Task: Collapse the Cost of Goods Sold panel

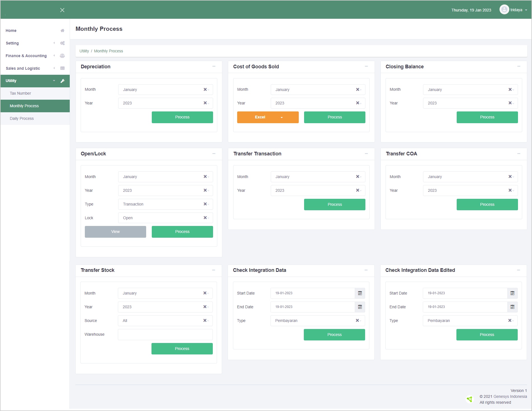Action: coord(366,66)
